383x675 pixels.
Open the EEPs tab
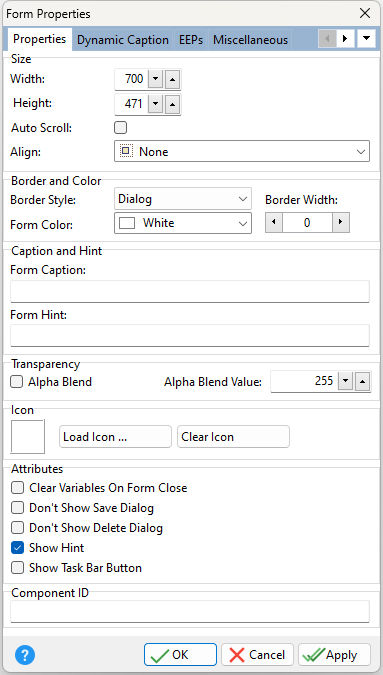pos(191,40)
